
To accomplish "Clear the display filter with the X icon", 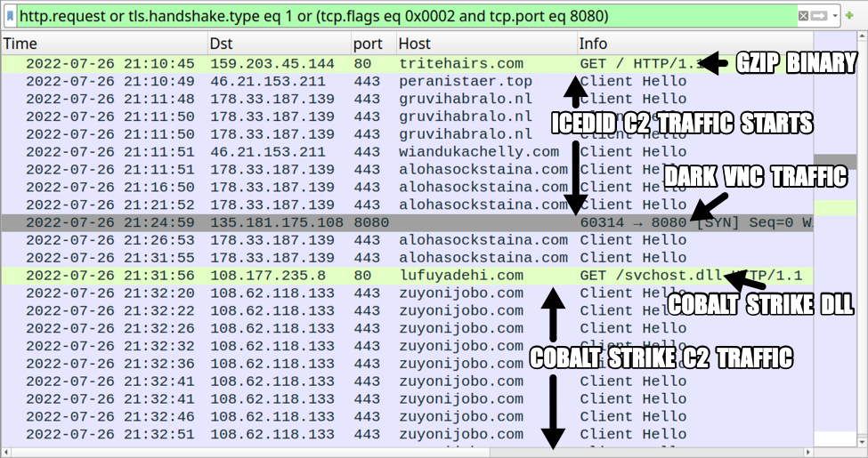I will 803,16.
